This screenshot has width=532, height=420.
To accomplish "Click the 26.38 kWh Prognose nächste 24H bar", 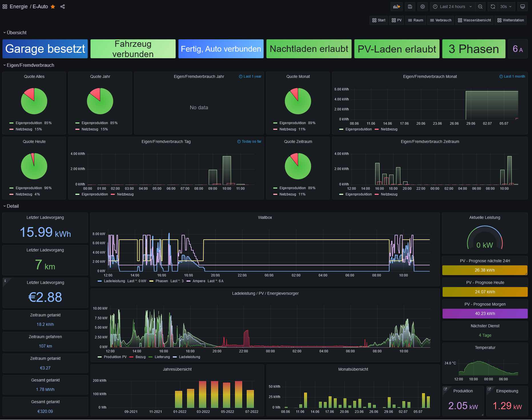I will pos(485,270).
